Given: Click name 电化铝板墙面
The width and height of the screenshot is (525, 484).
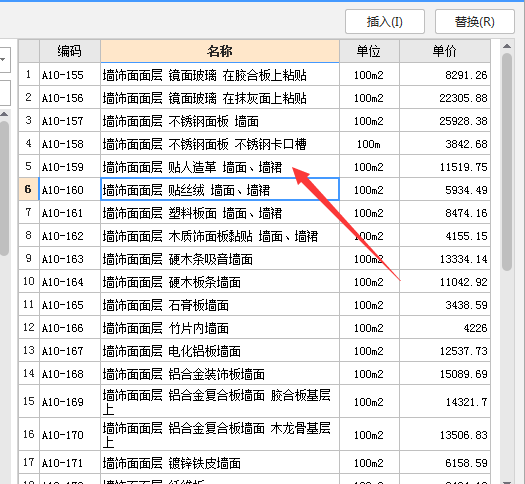Looking at the screenshot, I should click(220, 351).
